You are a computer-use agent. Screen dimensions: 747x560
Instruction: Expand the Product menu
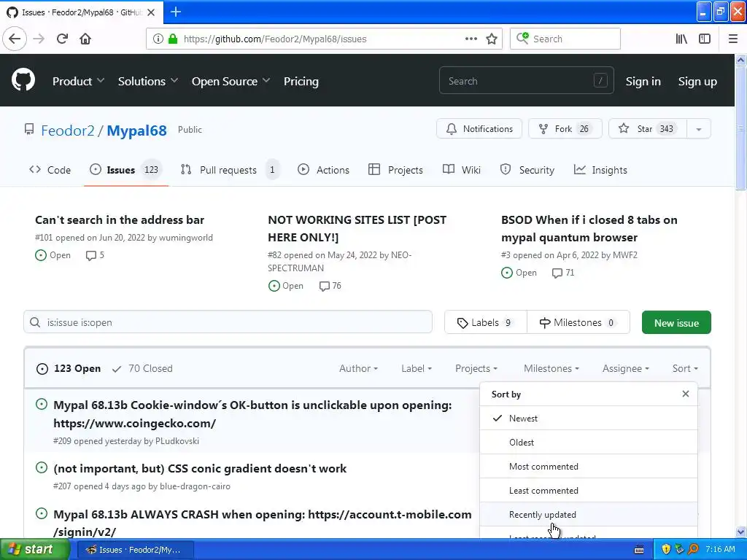click(78, 82)
